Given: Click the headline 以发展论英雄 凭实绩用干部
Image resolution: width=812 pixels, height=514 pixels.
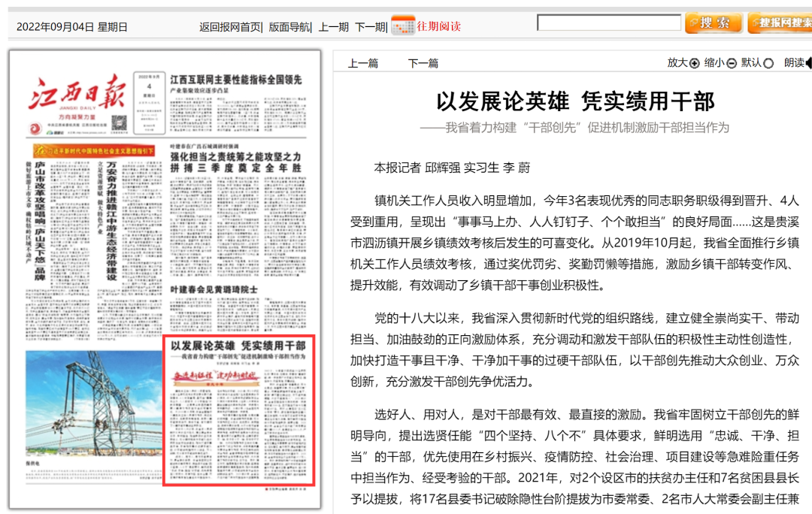Looking at the screenshot, I should click(x=575, y=101).
